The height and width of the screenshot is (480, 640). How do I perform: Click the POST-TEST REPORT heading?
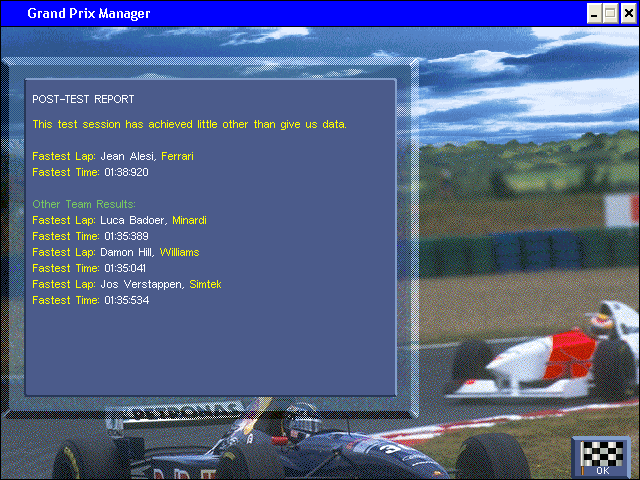pos(83,99)
